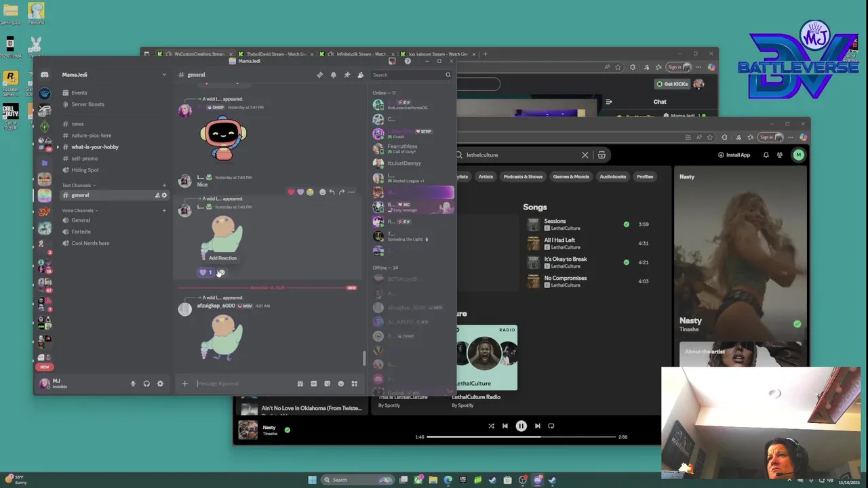Image resolution: width=868 pixels, height=488 pixels.
Task: Select Audiobooks filter in Spotify
Action: [613, 177]
